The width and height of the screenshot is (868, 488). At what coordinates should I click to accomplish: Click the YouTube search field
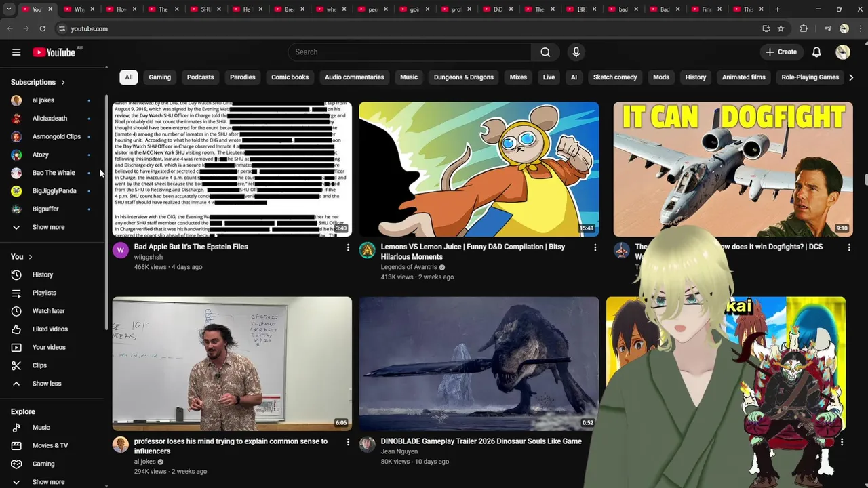point(410,52)
